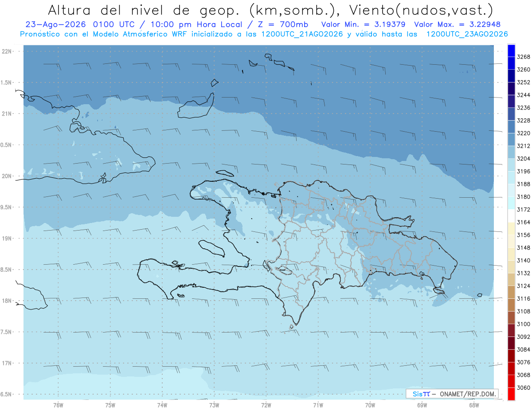Click the '1200UTC_23AGO2026' valid-until time text

tap(467, 34)
